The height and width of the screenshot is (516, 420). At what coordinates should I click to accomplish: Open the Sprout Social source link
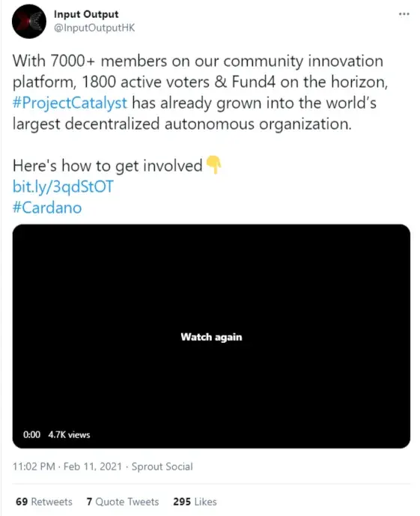pyautogui.click(x=162, y=467)
